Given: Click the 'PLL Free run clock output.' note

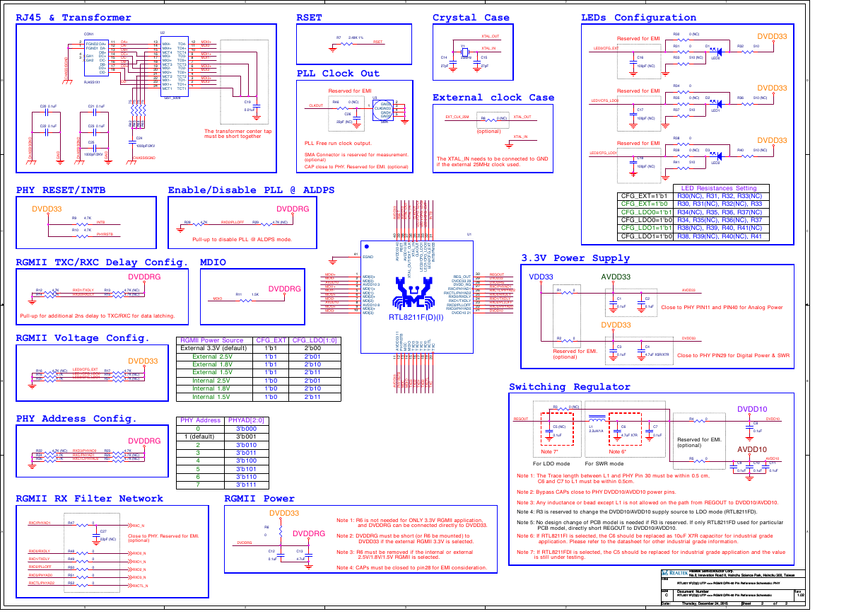Looking at the screenshot, I should tap(338, 144).
